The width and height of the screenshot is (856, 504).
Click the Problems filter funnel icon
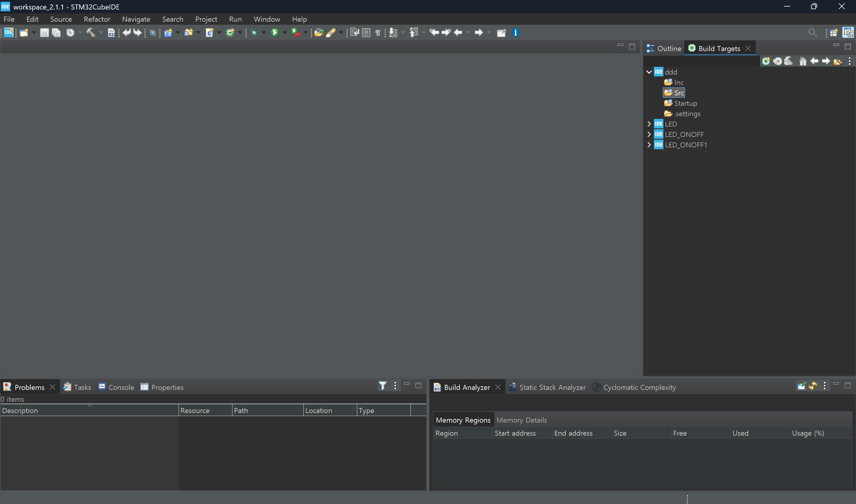[x=383, y=385]
